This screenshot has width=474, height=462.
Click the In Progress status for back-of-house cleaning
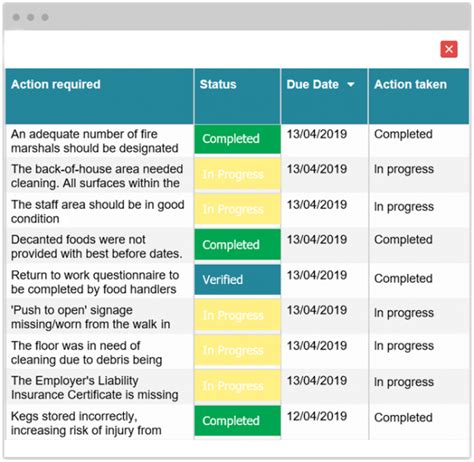click(237, 174)
